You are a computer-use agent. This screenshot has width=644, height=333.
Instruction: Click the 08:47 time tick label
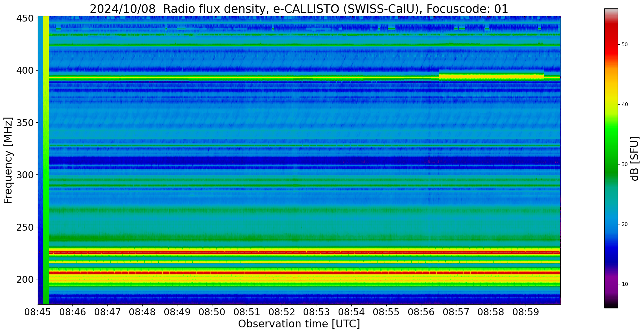tap(108, 312)
